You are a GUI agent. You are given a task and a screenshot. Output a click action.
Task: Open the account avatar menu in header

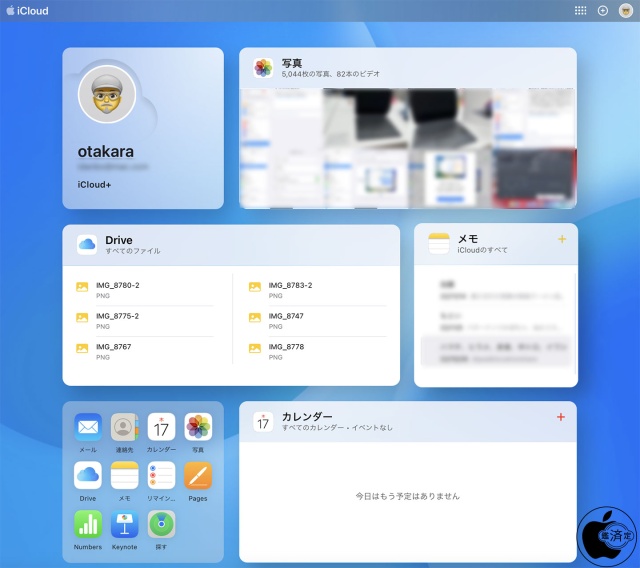coord(626,11)
